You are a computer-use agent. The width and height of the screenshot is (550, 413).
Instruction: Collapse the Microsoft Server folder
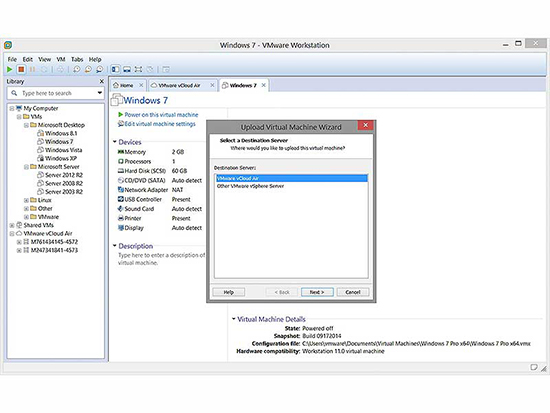[26, 167]
